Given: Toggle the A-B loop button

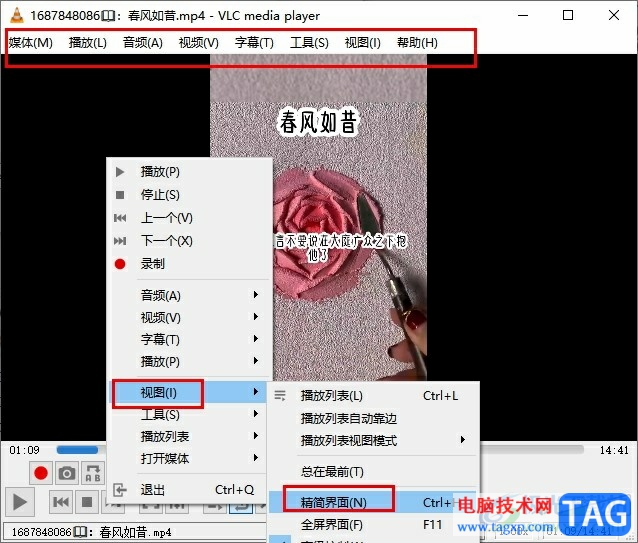Looking at the screenshot, I should [93, 473].
